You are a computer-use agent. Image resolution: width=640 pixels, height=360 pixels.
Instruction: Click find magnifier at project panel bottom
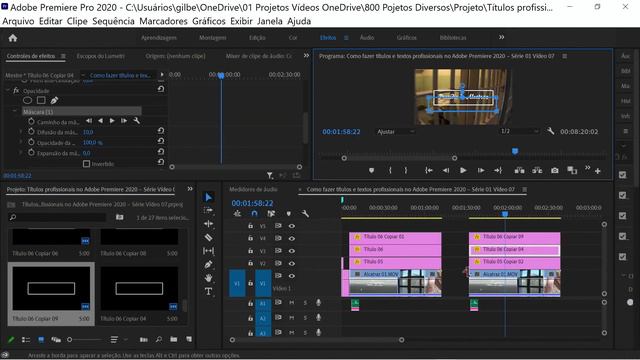(159, 339)
